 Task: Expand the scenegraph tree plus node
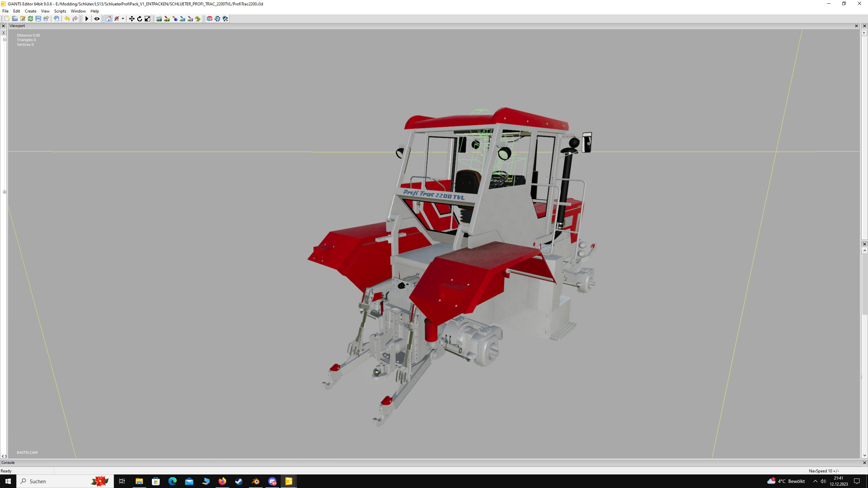[x=4, y=192]
